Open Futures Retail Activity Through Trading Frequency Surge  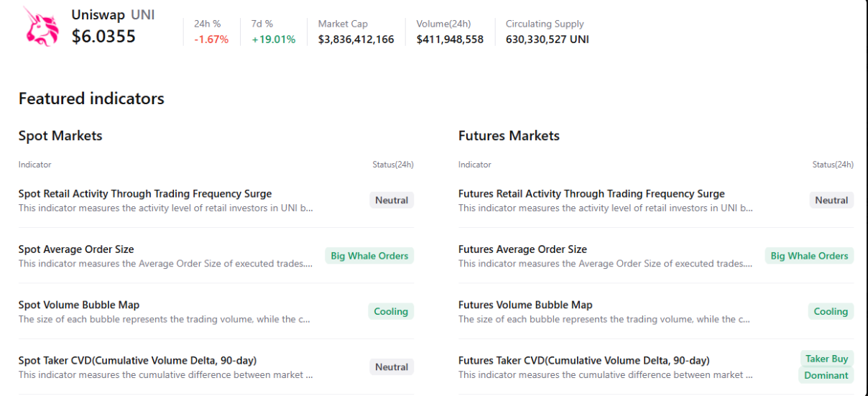coord(591,194)
